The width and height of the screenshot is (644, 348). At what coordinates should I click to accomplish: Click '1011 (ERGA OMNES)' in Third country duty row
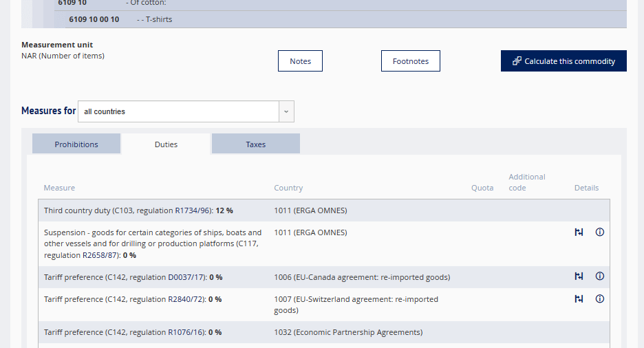click(310, 210)
